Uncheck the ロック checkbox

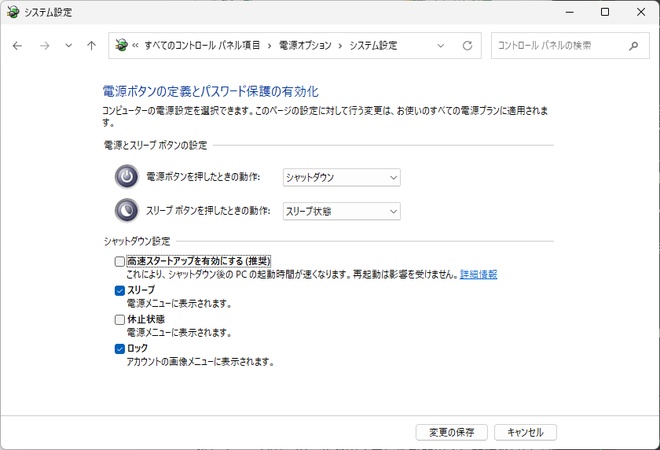point(120,349)
